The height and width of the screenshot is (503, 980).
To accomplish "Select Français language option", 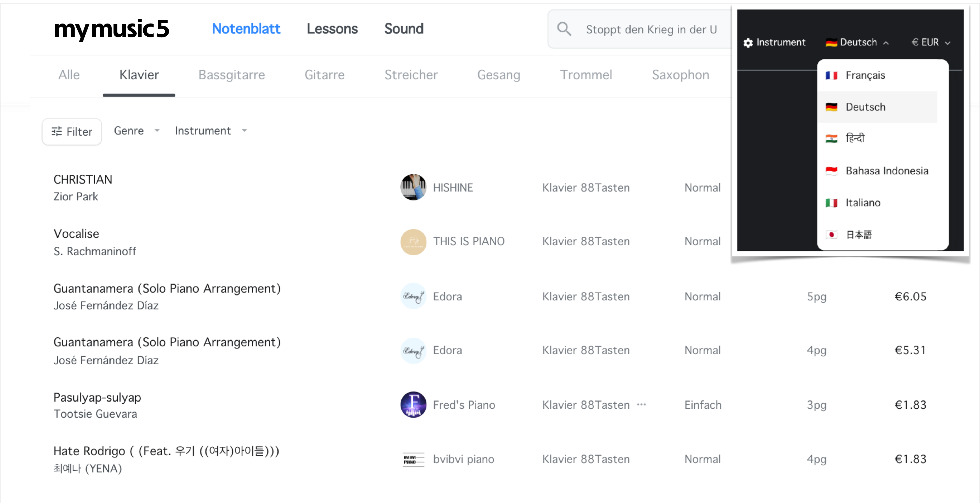I will coord(865,75).
